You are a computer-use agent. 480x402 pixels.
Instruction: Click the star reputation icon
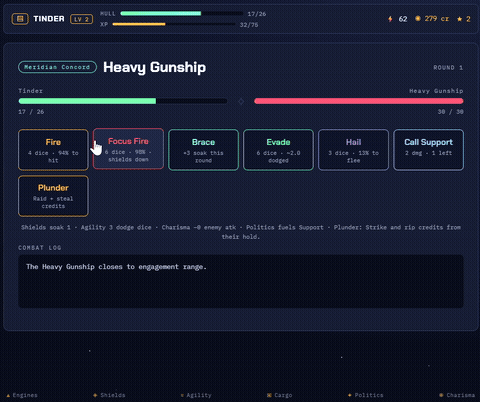pyautogui.click(x=459, y=19)
